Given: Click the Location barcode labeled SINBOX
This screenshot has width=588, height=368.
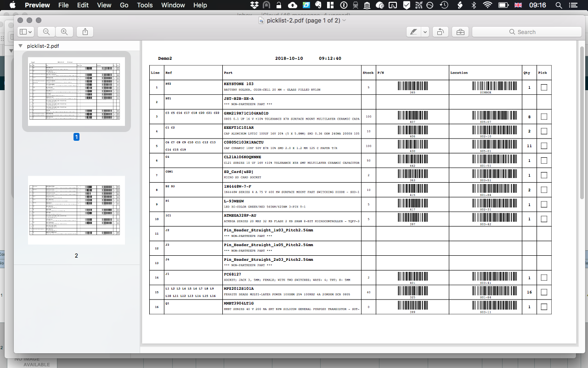Looking at the screenshot, I should tap(494, 86).
